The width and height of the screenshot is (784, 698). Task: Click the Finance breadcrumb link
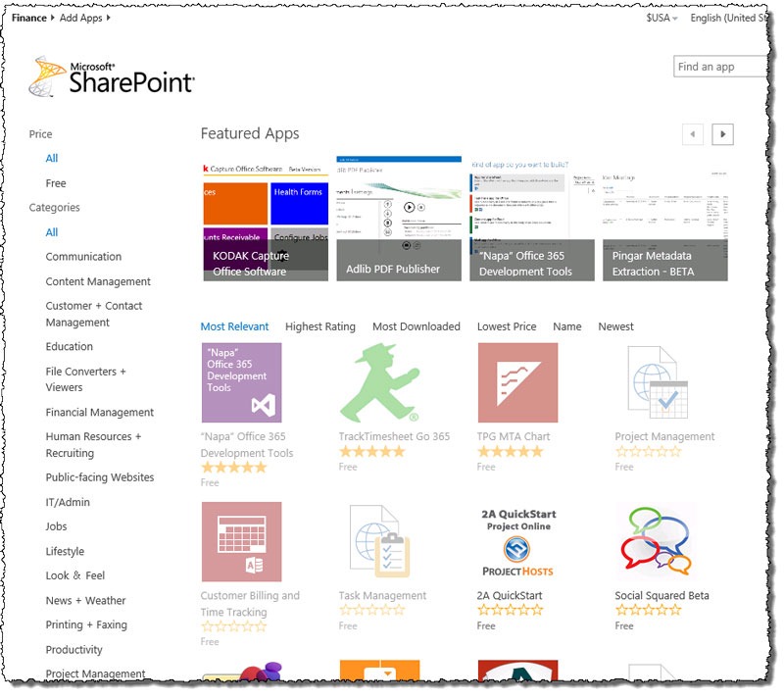[x=28, y=18]
